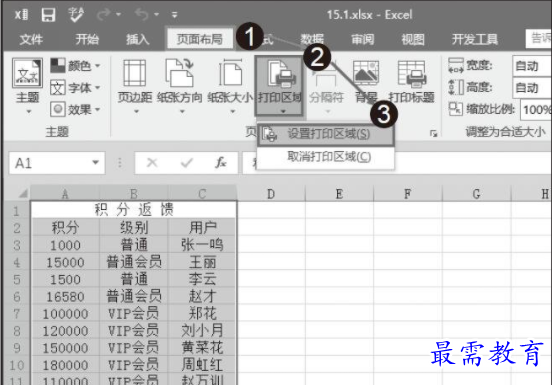
Task: Click cell containing 赵才
Action: pos(202,296)
